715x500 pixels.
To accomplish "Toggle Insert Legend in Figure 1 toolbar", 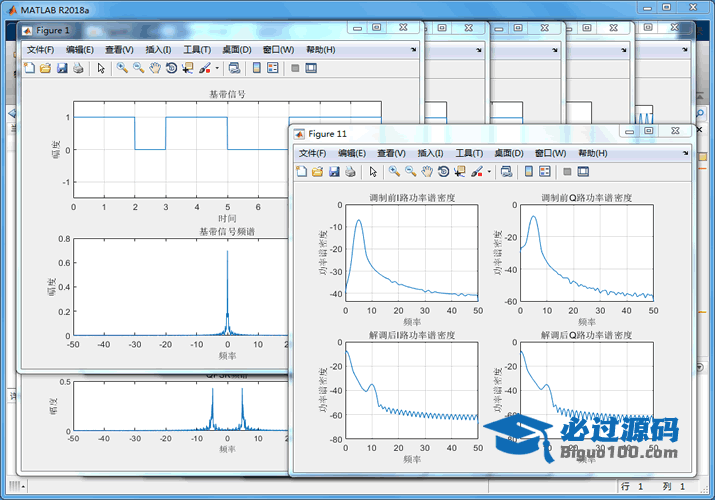I will coord(273,68).
